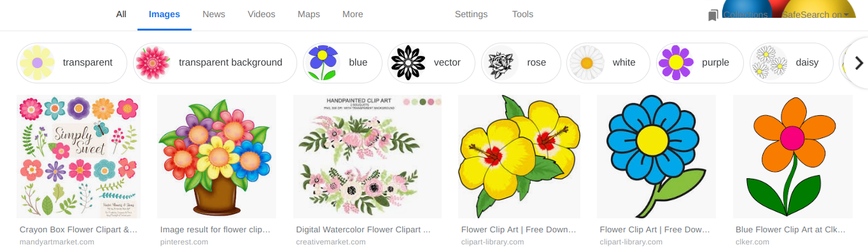Pick the rose sketch filter icon
868x247 pixels.
(x=500, y=63)
